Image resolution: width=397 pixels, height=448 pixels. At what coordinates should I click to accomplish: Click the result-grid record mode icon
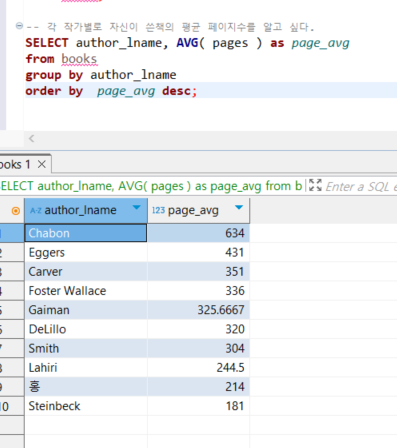[x=15, y=211]
